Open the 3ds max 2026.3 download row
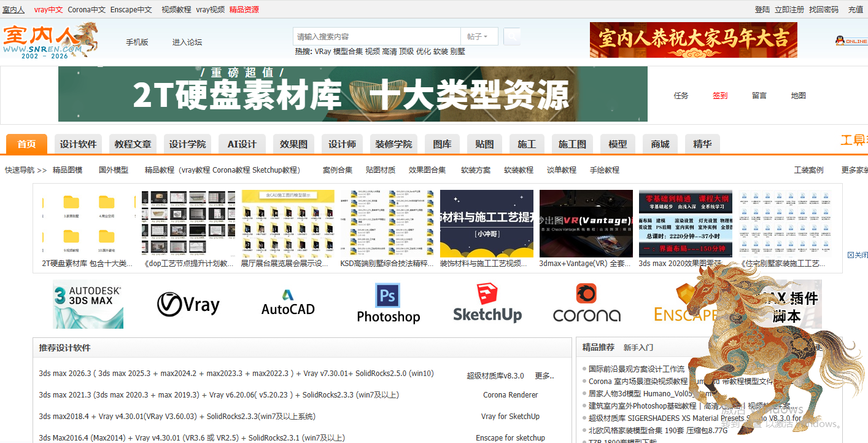Viewport: 868px width, 443px height. tap(236, 374)
